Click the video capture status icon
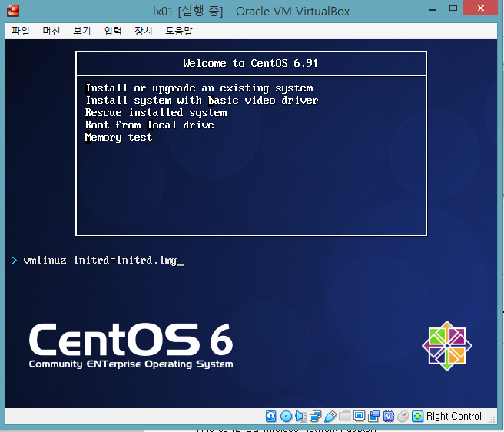504x432 pixels. tap(374, 416)
